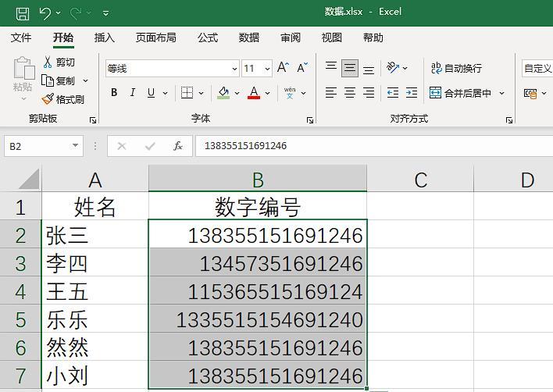The width and height of the screenshot is (553, 392).
Task: Switch to the 数据 ribbon tab
Action: (x=249, y=37)
